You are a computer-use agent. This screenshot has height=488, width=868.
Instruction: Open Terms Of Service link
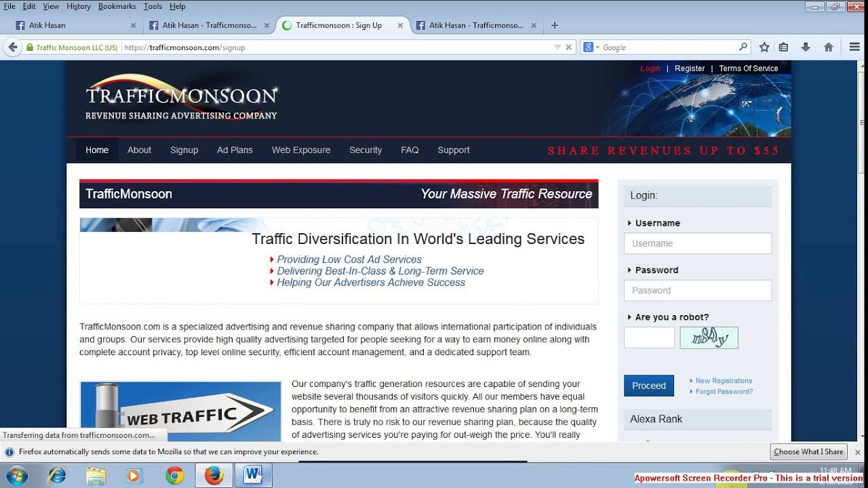(748, 68)
